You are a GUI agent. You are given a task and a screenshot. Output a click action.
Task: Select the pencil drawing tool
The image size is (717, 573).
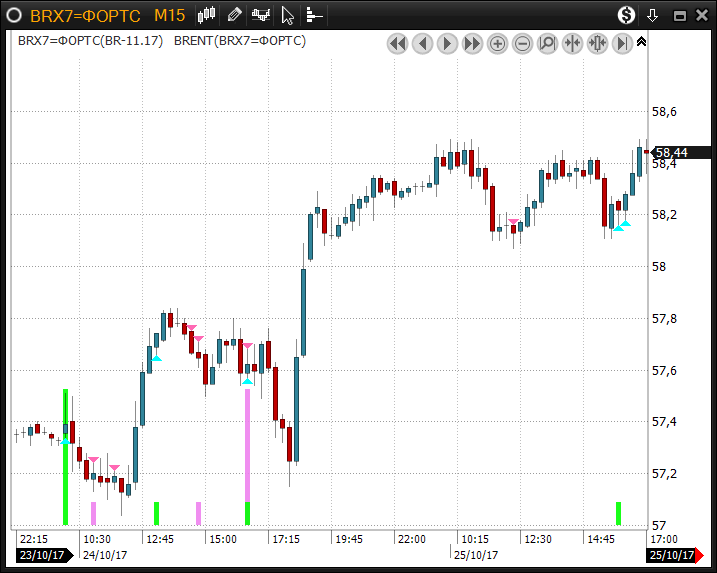[234, 15]
